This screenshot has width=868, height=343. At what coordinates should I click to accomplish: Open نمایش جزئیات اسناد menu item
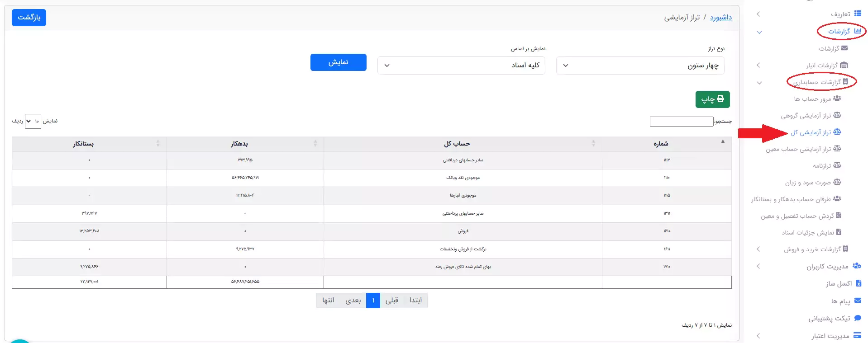point(808,233)
